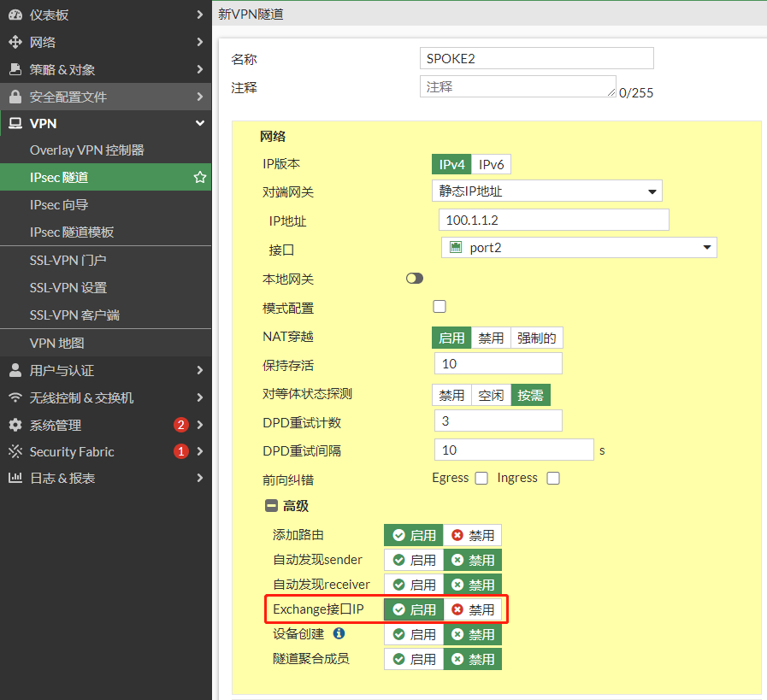Enable the Egress forward error correction checkbox

click(481, 479)
